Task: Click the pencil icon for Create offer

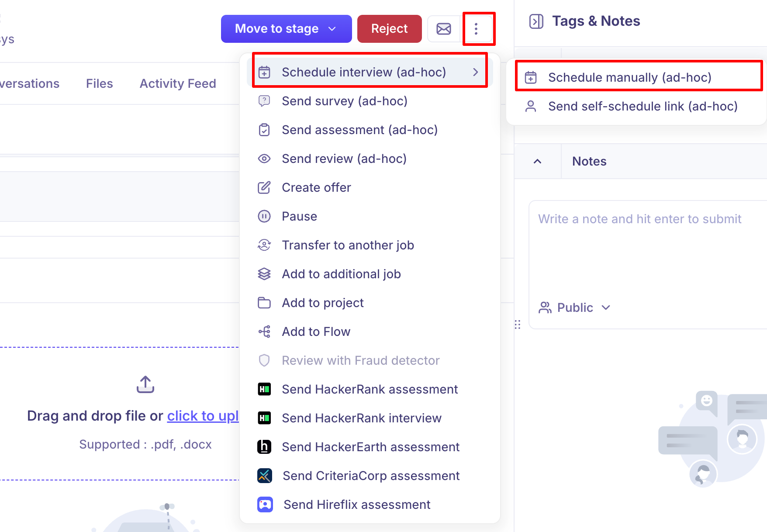Action: coord(264,187)
